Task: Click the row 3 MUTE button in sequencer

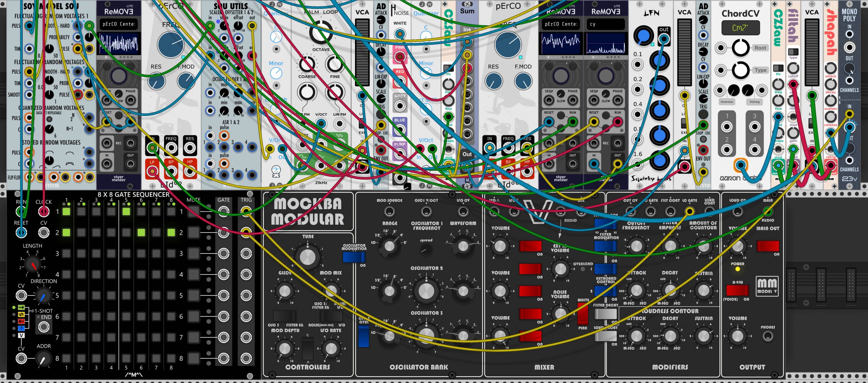Action: tap(194, 254)
